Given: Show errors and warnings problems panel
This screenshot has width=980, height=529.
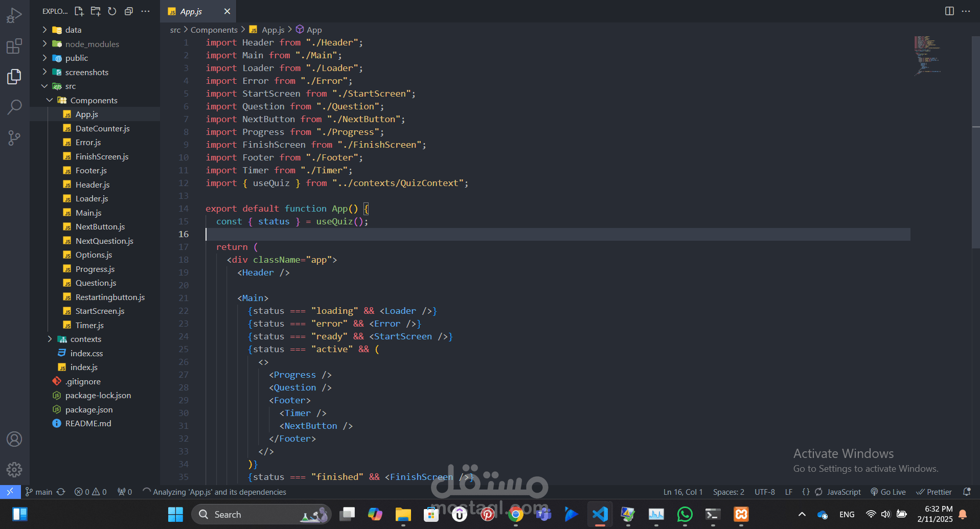Looking at the screenshot, I should [x=90, y=492].
